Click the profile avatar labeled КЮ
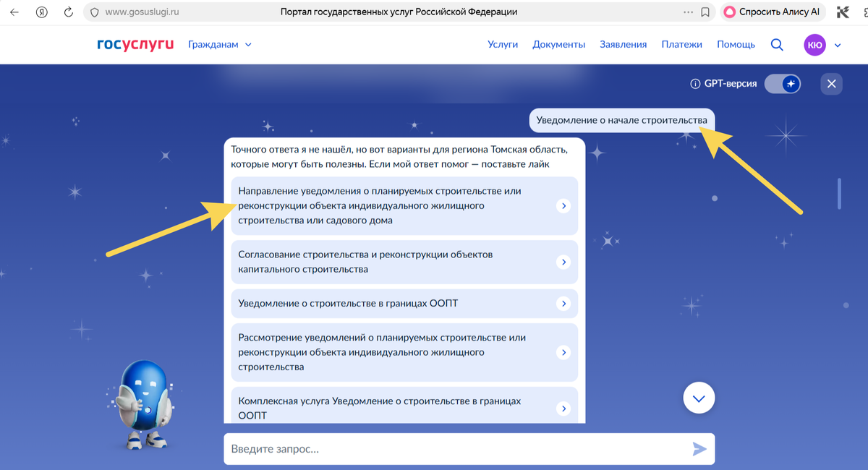This screenshot has width=868, height=470. 814,44
